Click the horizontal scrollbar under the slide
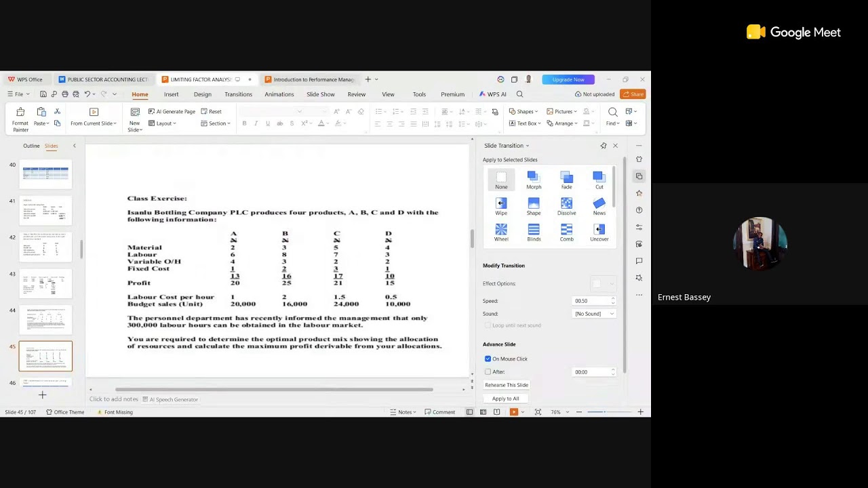Screen dimensions: 868x488 pyautogui.click(x=274, y=389)
